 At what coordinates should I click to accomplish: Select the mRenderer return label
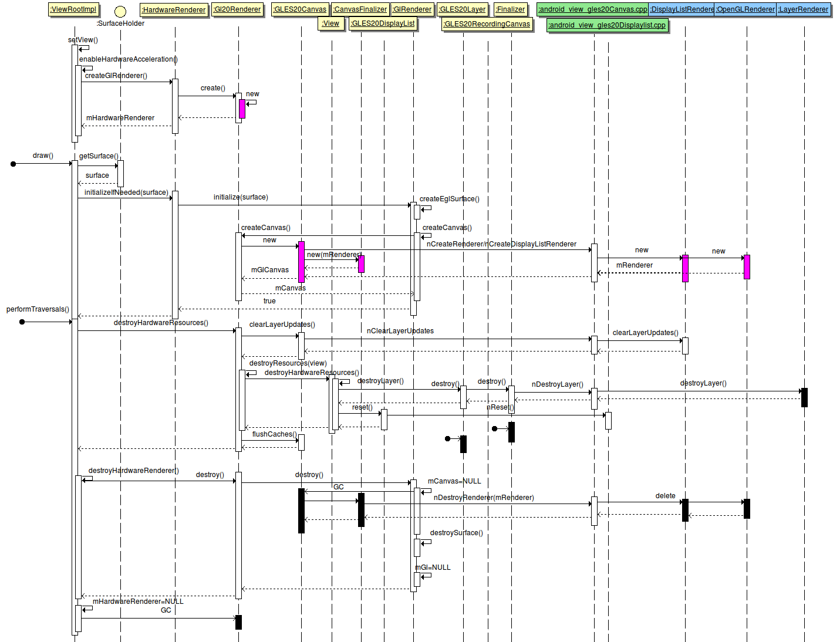coord(634,265)
